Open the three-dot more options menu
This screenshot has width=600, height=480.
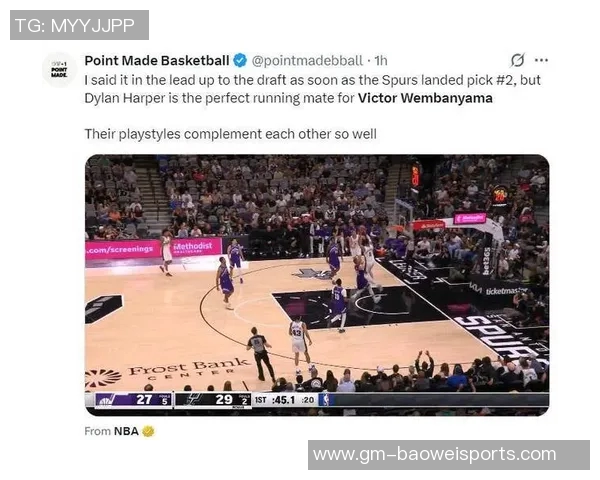(541, 60)
